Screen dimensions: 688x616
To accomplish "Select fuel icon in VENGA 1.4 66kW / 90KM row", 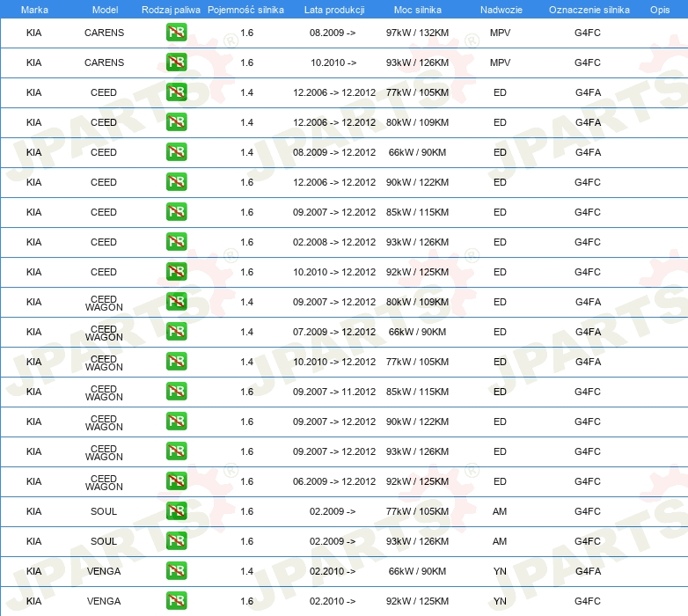I will click(x=176, y=571).
